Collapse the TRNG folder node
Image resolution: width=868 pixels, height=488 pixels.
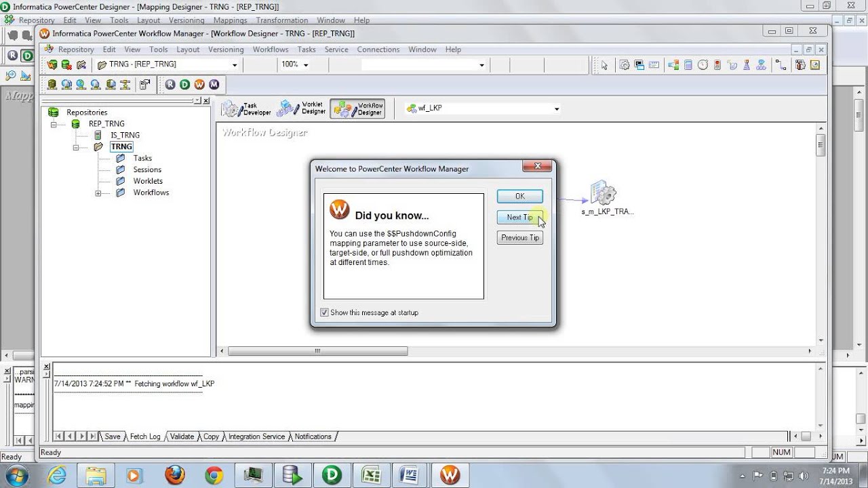click(x=76, y=147)
